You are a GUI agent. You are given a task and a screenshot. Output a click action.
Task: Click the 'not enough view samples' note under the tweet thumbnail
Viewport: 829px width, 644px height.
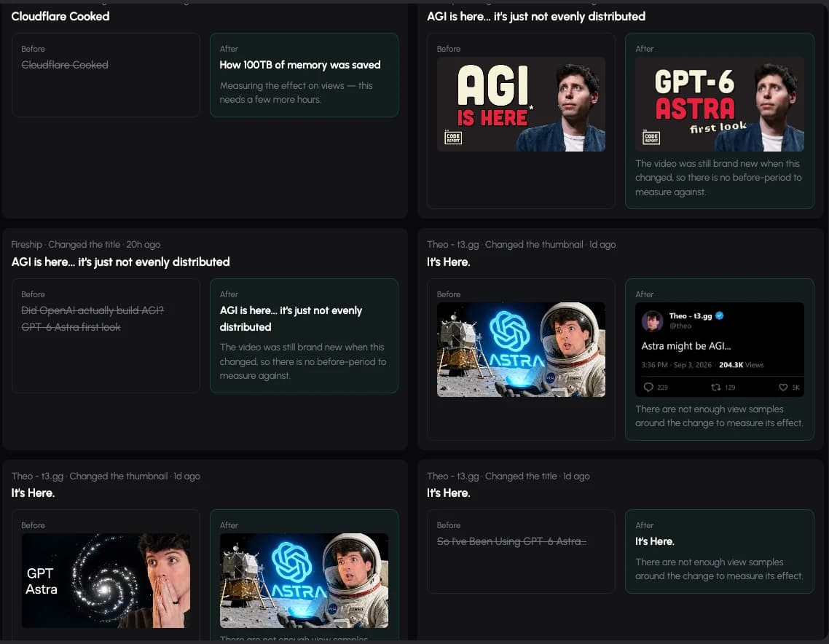pos(719,416)
